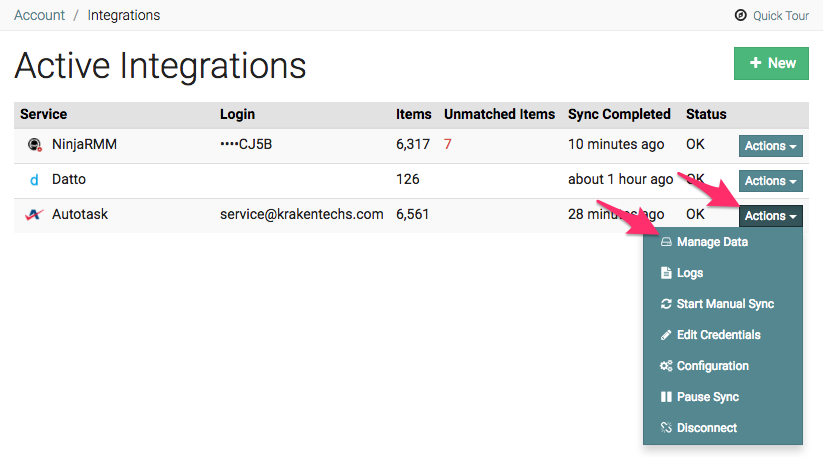Screen dimensions: 823x457
Task: Click the Active Integrations heading
Action: point(160,66)
